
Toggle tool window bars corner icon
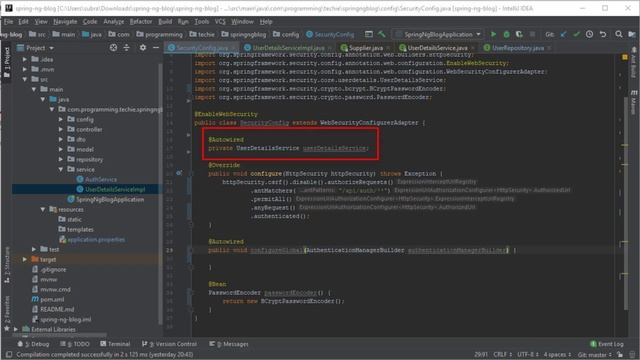pos(9,355)
